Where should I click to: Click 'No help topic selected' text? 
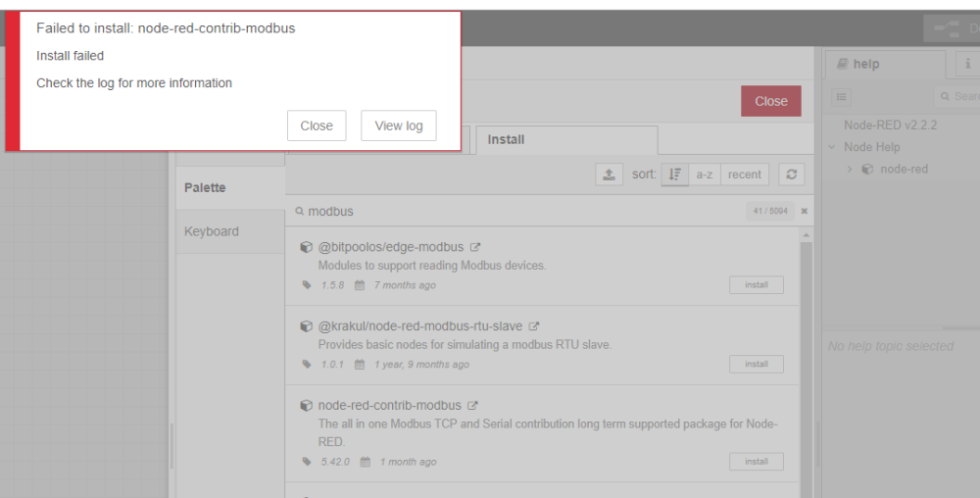(891, 346)
